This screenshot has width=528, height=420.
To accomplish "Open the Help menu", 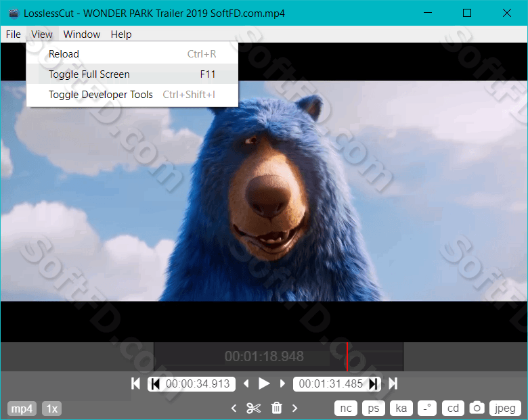I will (x=121, y=34).
